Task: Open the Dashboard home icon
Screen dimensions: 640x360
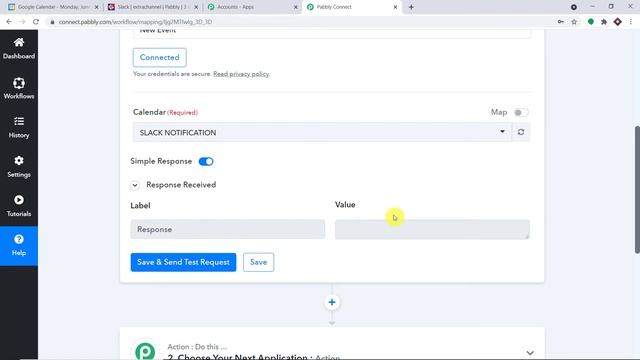Action: coord(19,42)
